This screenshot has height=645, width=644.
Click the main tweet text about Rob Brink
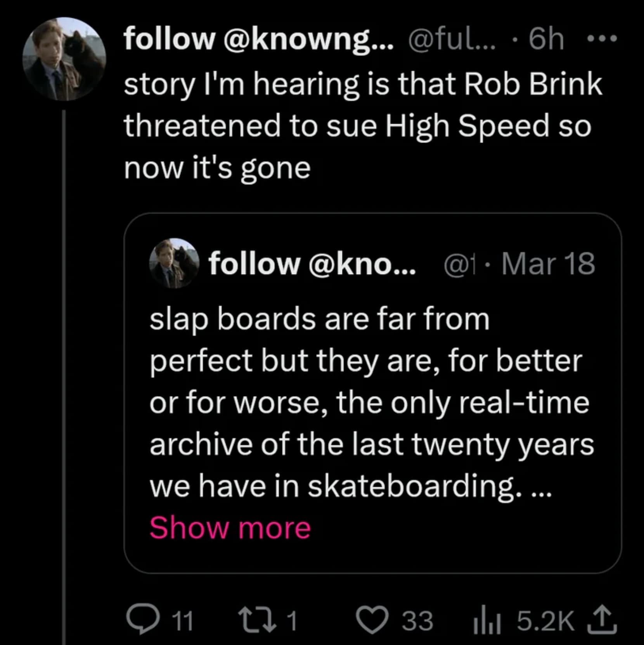363,126
